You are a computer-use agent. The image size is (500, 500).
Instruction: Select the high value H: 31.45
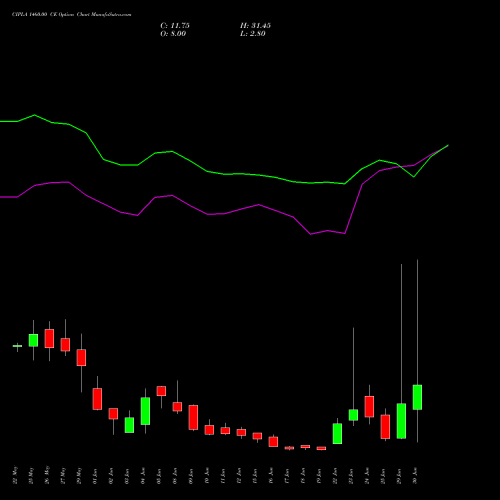(x=255, y=26)
